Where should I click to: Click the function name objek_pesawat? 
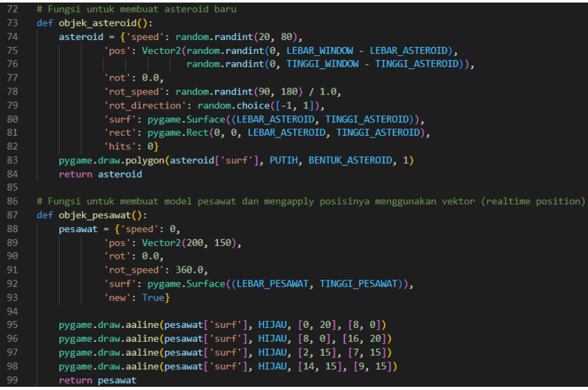tap(95, 215)
